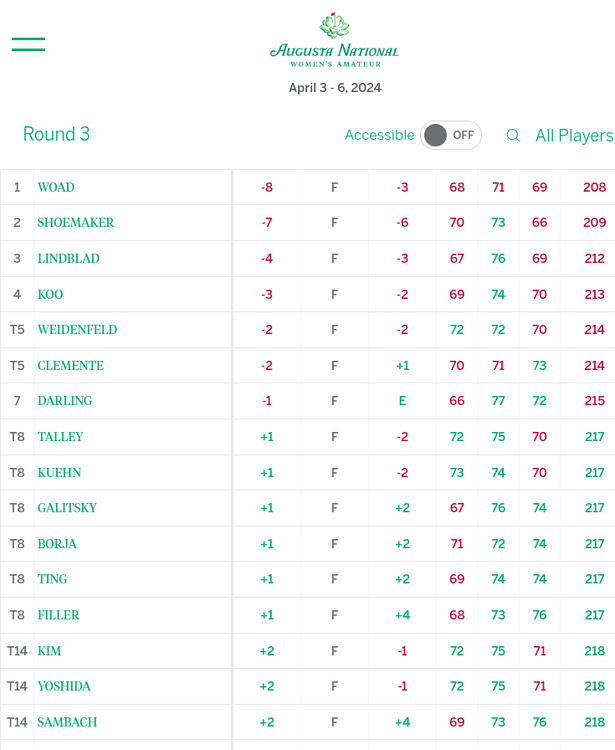The width and height of the screenshot is (615, 750).
Task: Select Filler from the leaderboard
Action: coord(58,615)
